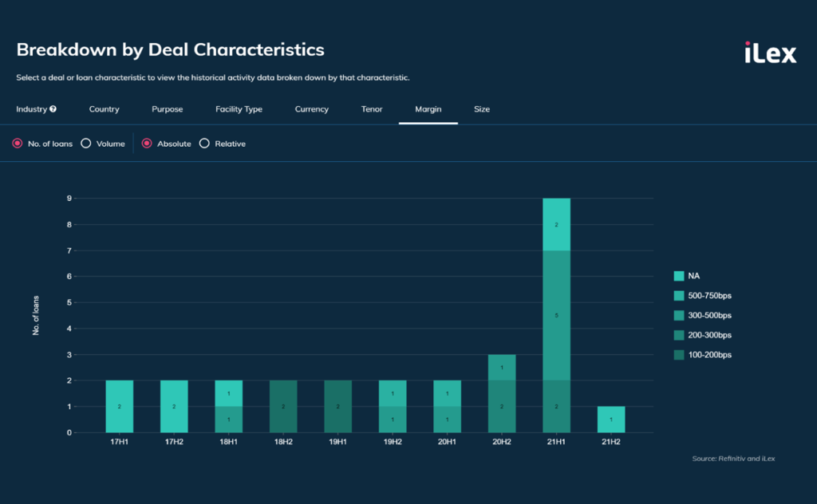Select the Volume radio button
The width and height of the screenshot is (817, 504).
coord(86,144)
